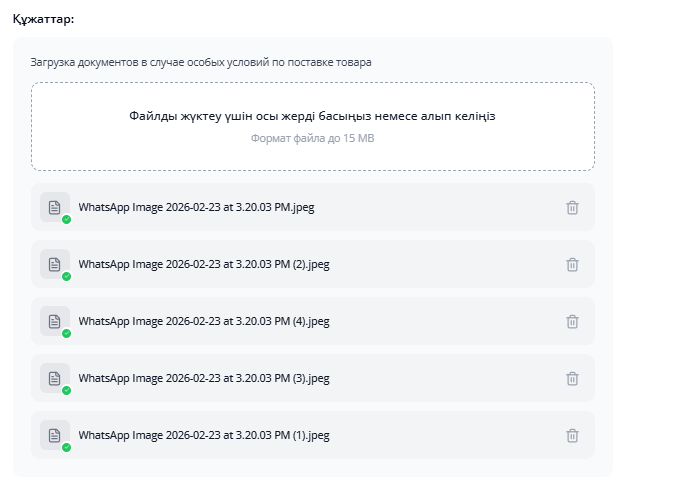673x489 pixels.
Task: Click trash icon for PM (4).jpeg
Action: 572,322
